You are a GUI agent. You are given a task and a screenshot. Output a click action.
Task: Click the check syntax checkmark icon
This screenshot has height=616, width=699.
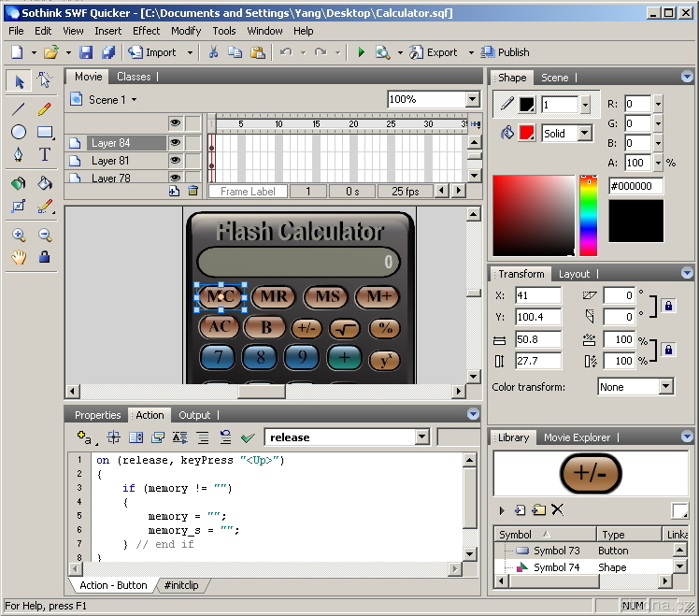click(248, 437)
